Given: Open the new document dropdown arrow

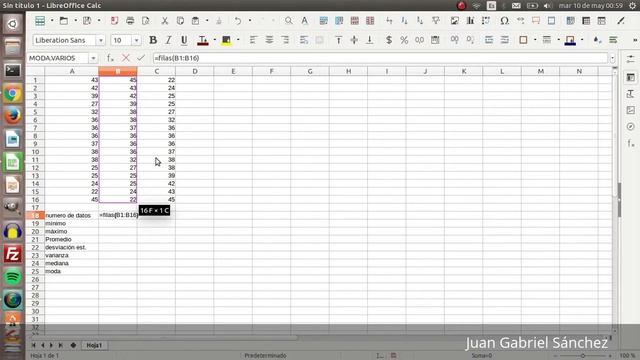Looking at the screenshot, I should (x=52, y=20).
